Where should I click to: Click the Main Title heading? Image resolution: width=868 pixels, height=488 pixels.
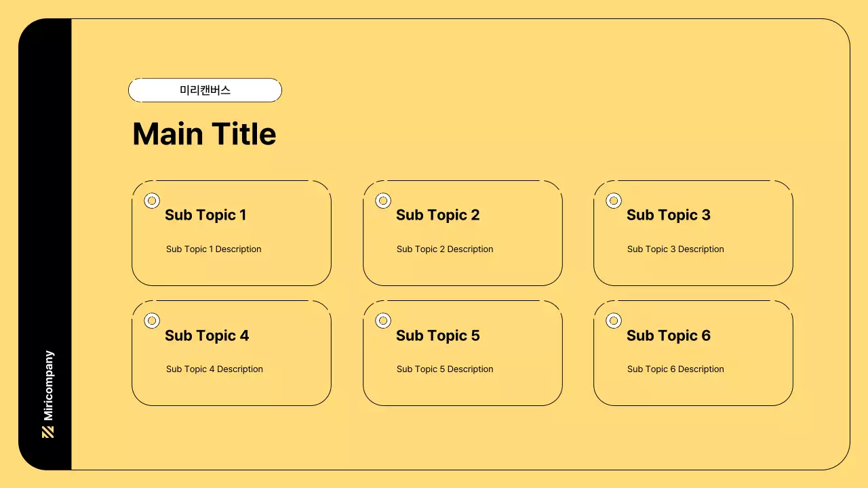click(x=204, y=134)
